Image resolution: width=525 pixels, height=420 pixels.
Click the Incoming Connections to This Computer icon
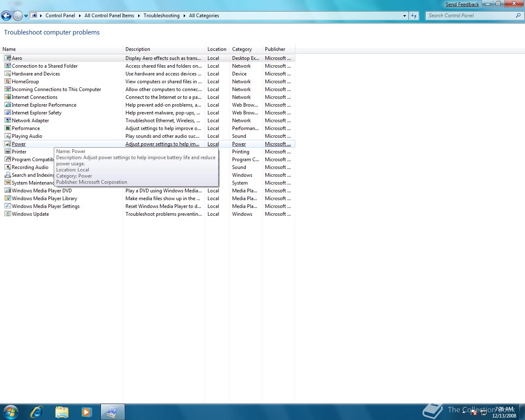[8, 89]
